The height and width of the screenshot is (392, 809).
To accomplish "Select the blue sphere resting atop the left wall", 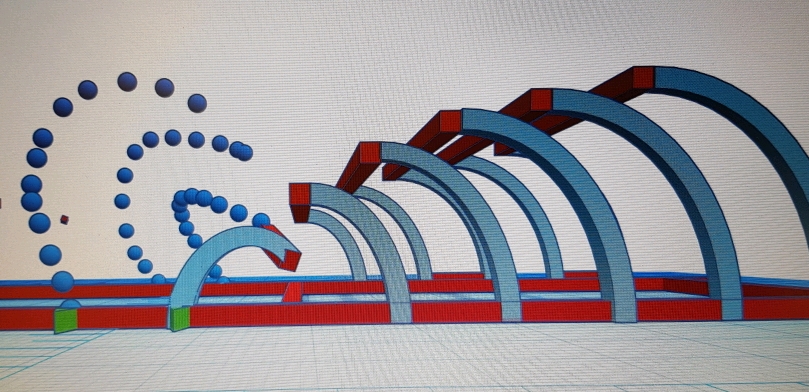I will tap(62, 282).
